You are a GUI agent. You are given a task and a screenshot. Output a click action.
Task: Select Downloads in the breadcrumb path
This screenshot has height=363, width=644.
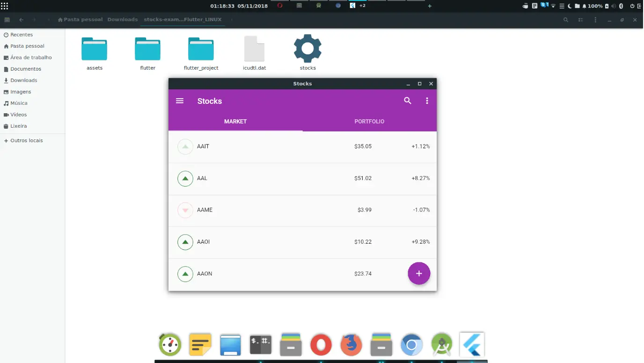coord(122,20)
